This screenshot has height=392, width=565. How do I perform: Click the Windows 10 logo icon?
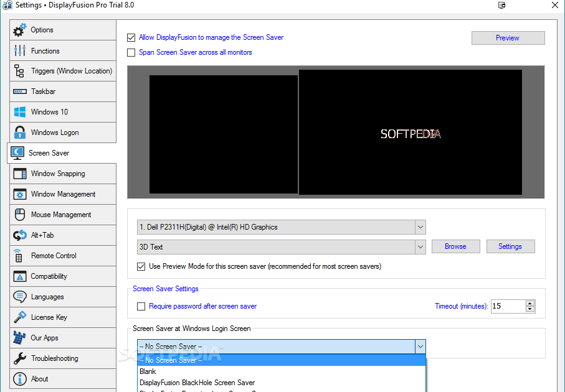(x=20, y=112)
